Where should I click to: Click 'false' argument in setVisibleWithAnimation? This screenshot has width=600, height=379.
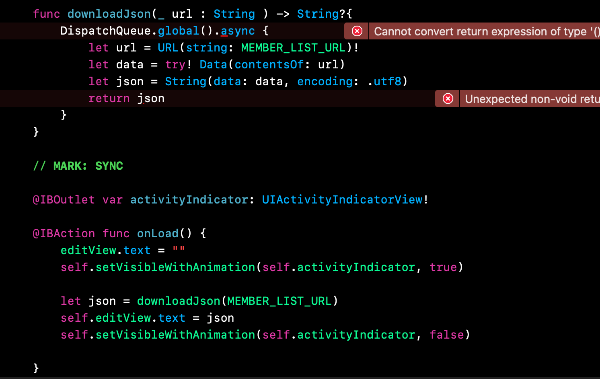tap(447, 335)
